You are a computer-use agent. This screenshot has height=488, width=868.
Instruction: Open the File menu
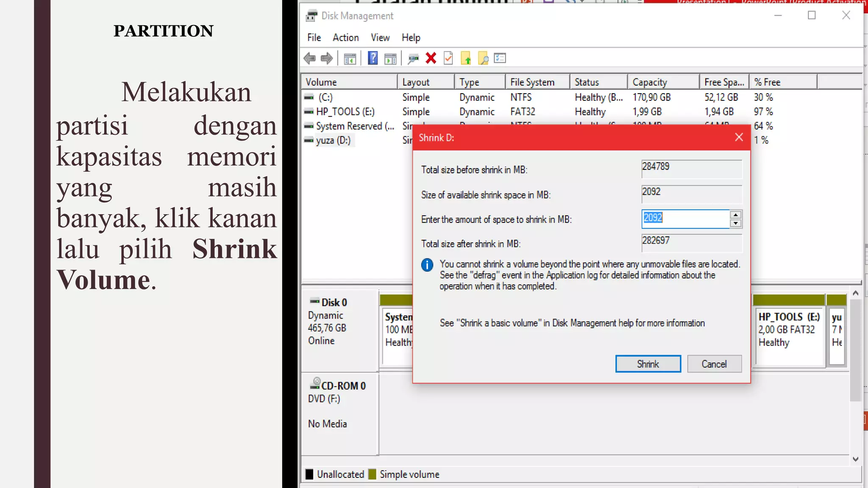click(314, 38)
